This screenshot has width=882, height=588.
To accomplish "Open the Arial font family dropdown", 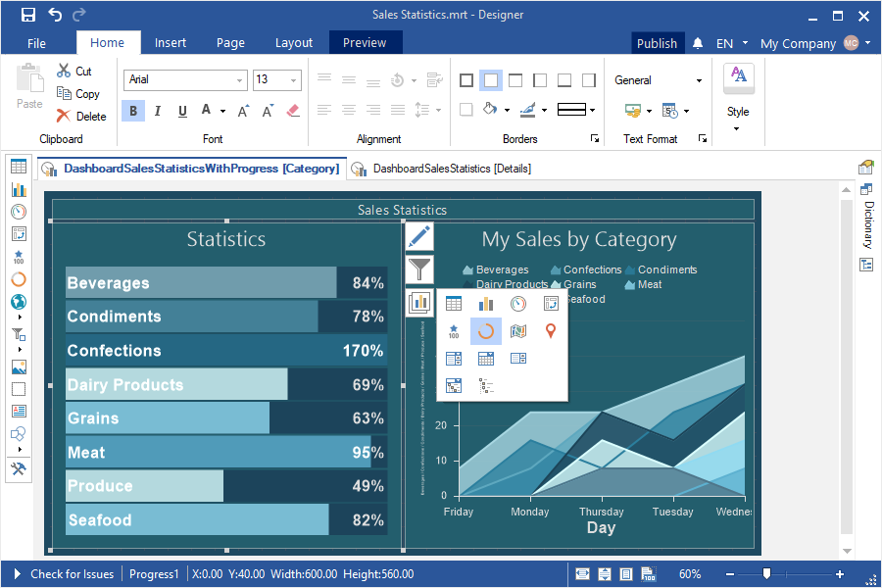I will tap(240, 80).
